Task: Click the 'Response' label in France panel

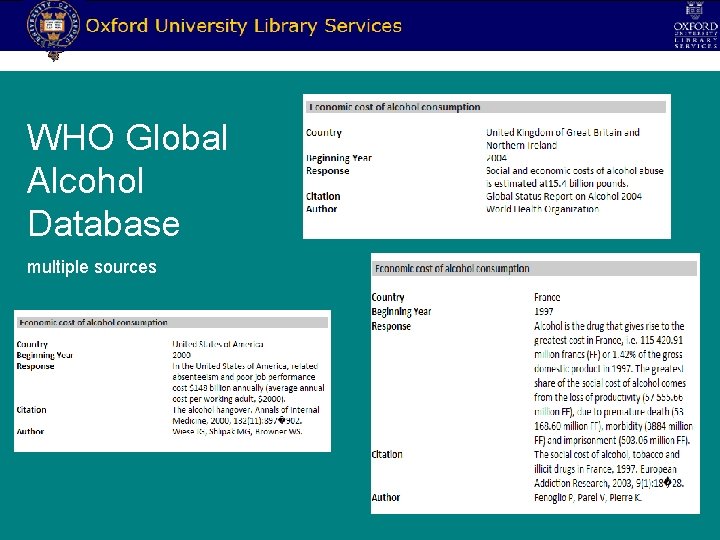Action: pyautogui.click(x=391, y=326)
